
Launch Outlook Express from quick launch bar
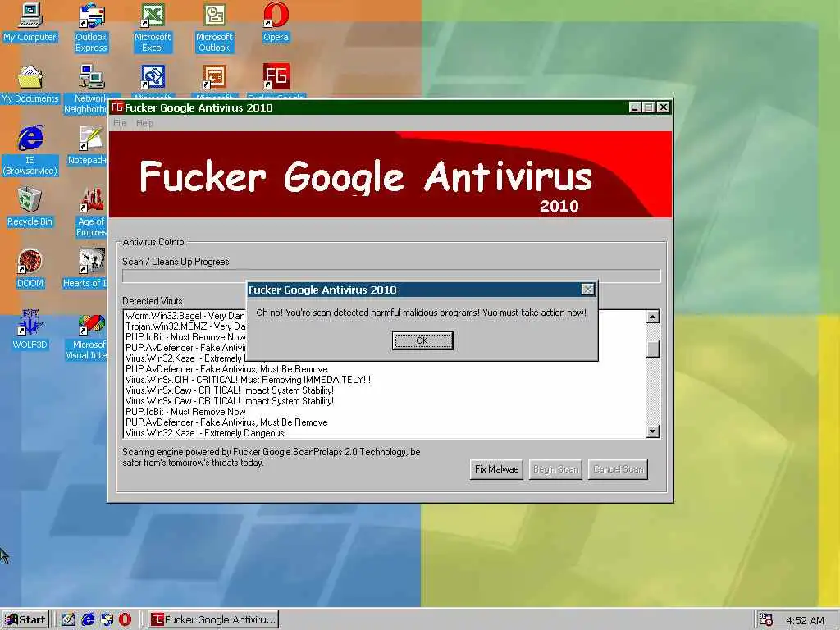[107, 619]
